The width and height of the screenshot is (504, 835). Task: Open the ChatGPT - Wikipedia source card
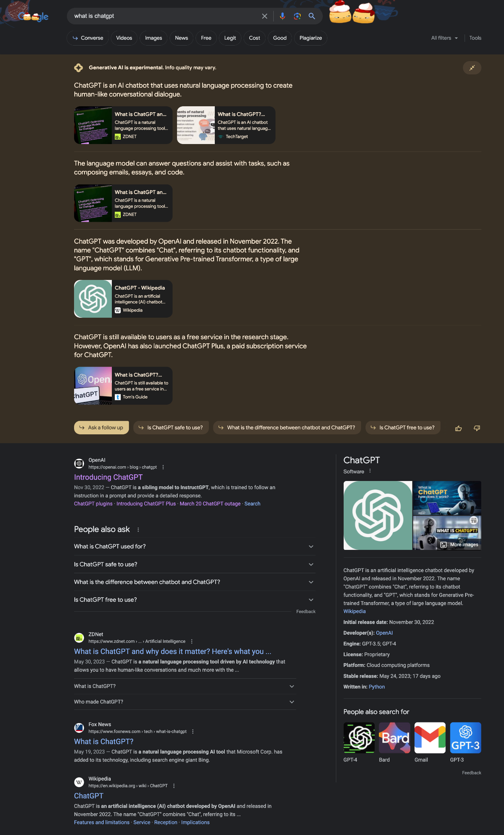pos(123,299)
